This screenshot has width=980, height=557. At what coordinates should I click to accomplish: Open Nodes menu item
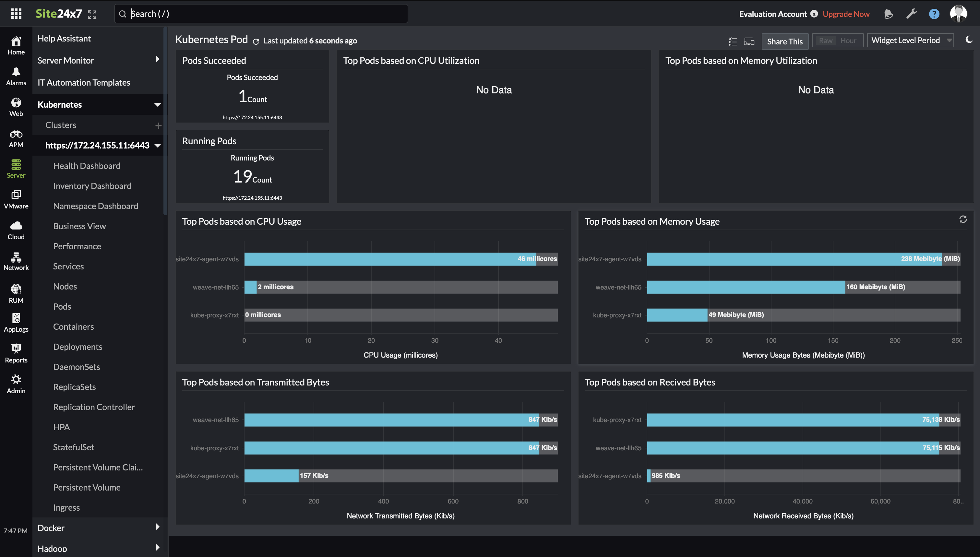click(x=65, y=286)
